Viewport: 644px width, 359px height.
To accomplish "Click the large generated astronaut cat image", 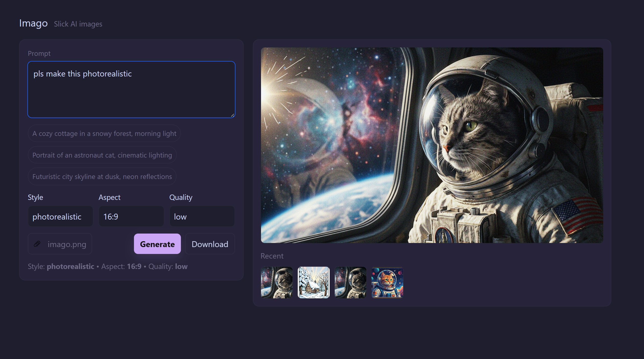I will (x=432, y=145).
